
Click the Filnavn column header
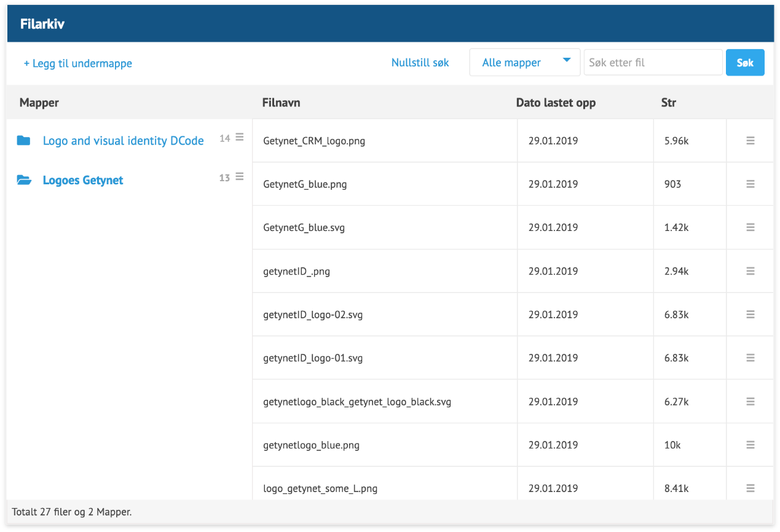282,103
